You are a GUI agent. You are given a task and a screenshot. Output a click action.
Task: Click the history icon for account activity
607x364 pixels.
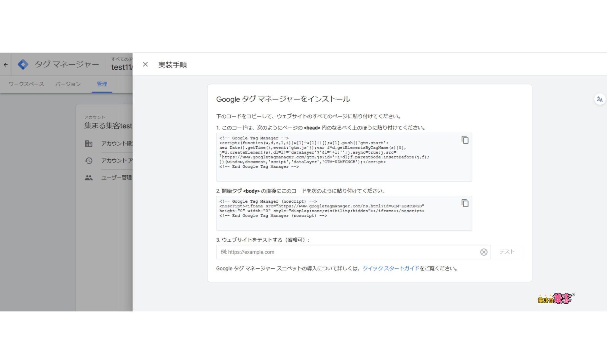click(89, 161)
